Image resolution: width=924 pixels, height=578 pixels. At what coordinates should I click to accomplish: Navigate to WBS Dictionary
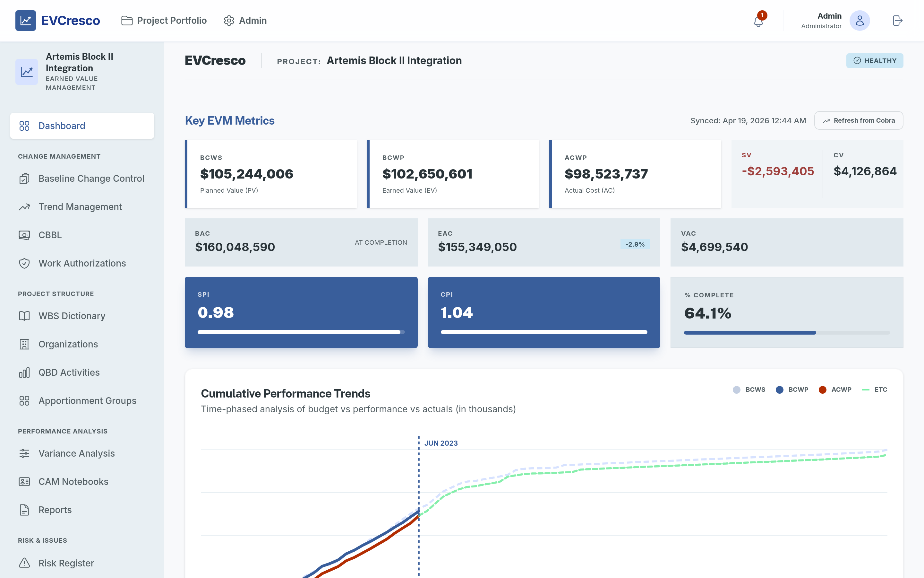coord(82,316)
